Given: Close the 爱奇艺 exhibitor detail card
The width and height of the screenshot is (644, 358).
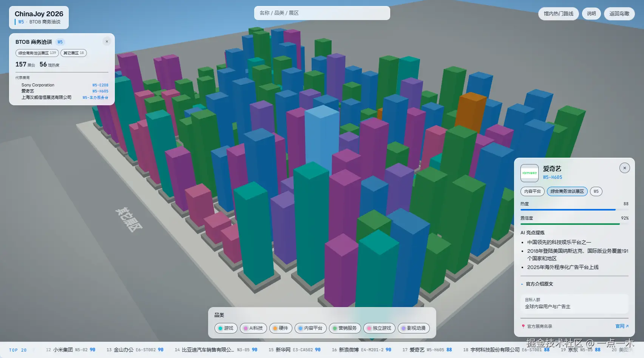Looking at the screenshot, I should pos(625,168).
